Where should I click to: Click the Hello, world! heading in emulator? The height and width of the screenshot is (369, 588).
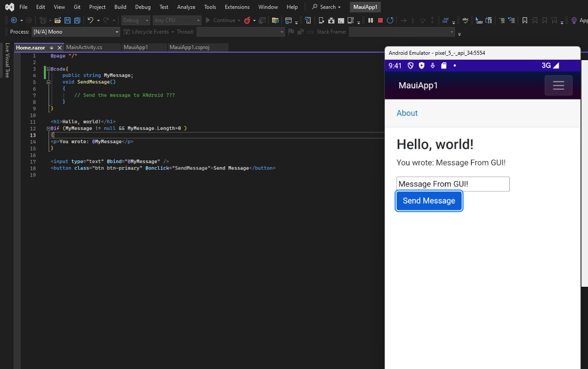(x=435, y=145)
